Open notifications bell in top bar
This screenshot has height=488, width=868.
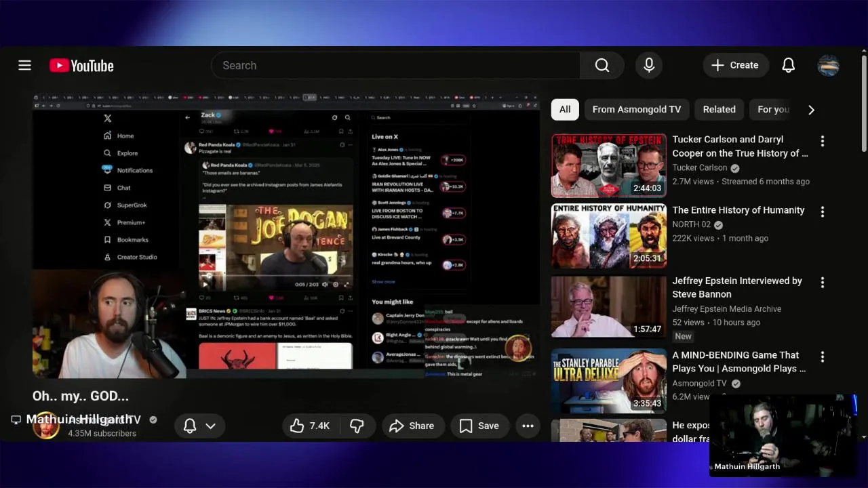(788, 65)
